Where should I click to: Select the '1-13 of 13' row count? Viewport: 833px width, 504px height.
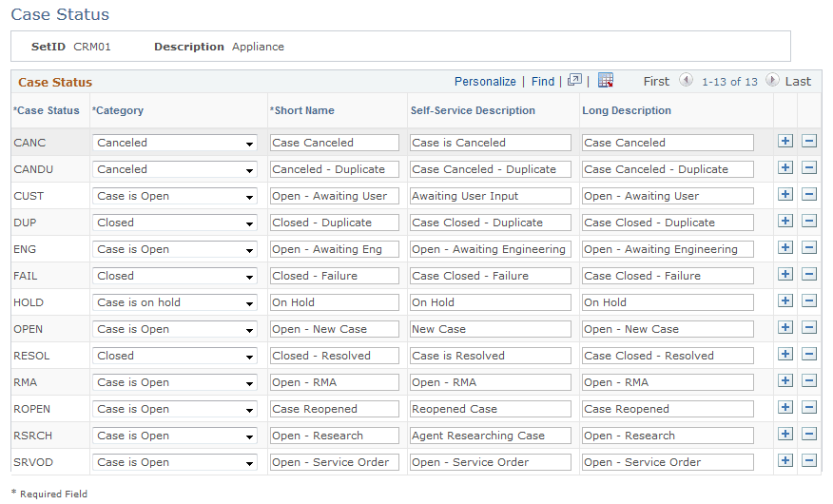click(729, 82)
